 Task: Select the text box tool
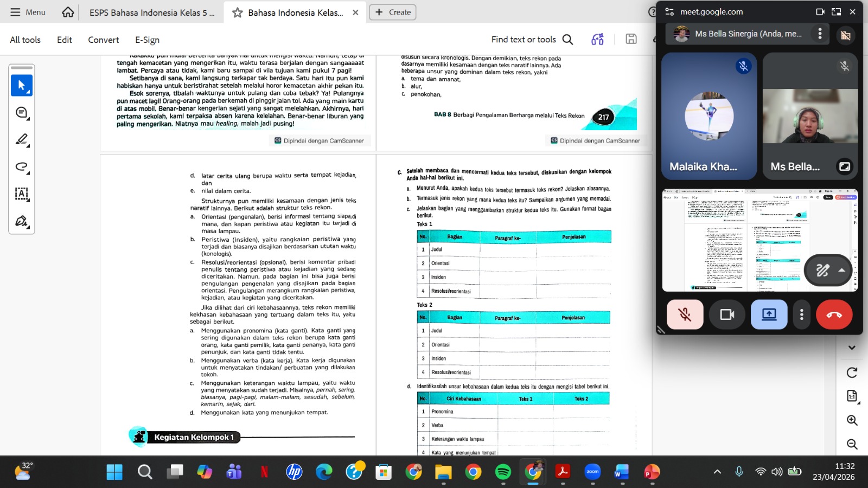pyautogui.click(x=22, y=194)
